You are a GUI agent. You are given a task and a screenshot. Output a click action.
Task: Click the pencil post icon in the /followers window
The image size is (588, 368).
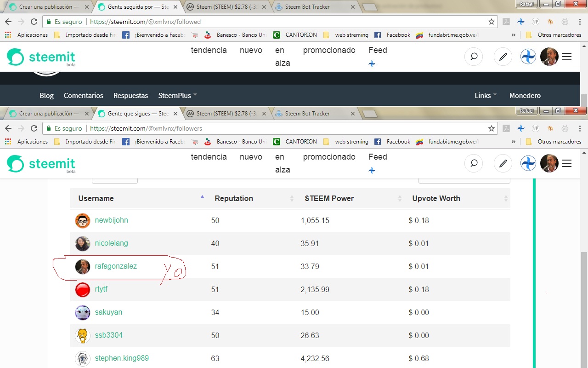tap(503, 163)
